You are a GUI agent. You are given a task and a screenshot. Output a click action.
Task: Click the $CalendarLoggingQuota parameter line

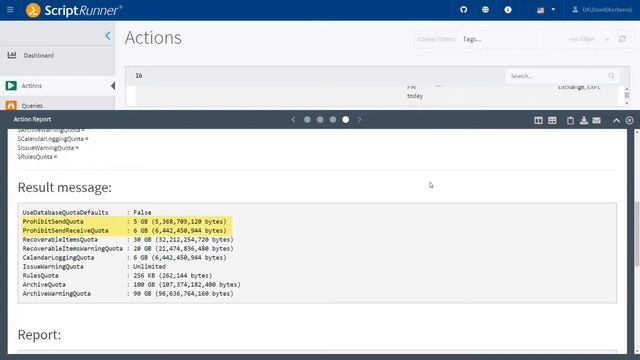pyautogui.click(x=53, y=139)
